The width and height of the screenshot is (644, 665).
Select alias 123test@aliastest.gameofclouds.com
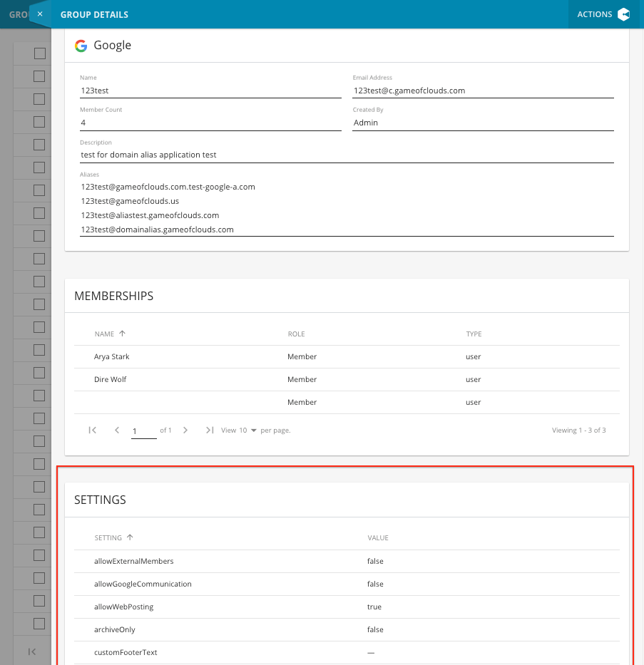[x=150, y=215]
